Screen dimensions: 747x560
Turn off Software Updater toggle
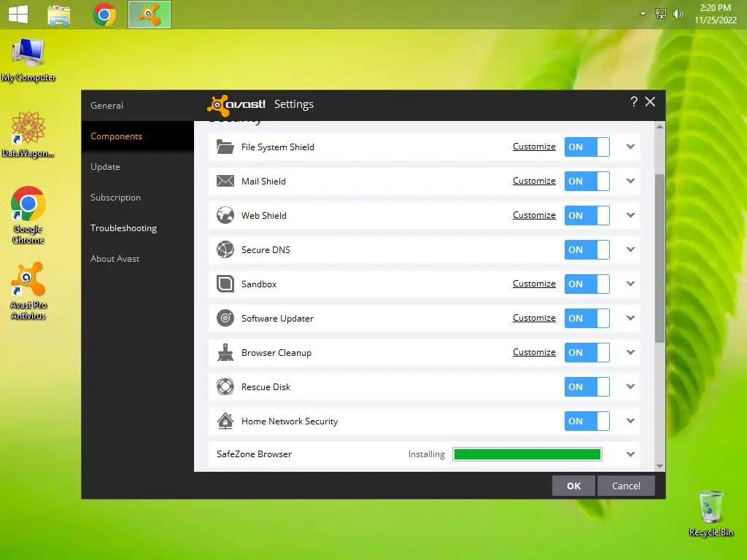587,318
